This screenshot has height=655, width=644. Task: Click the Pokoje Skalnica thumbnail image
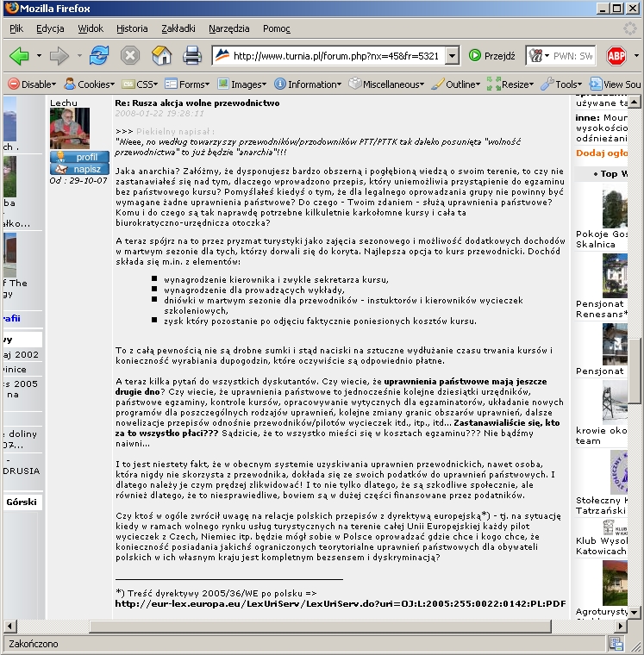615,207
